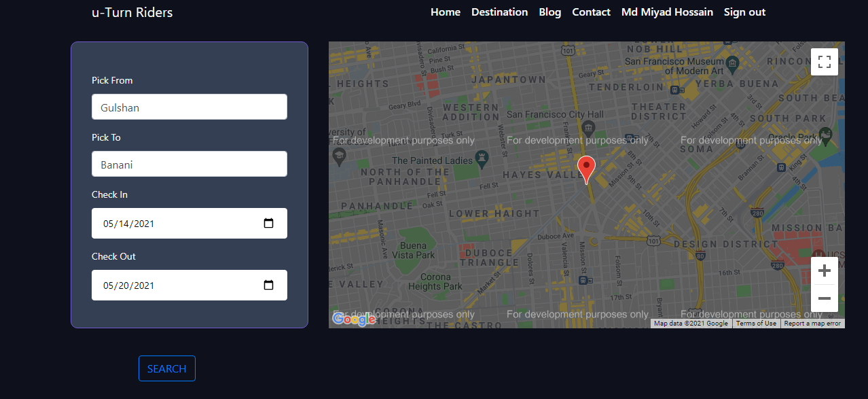This screenshot has width=868, height=399.
Task: Open the Contact page
Action: [x=591, y=12]
